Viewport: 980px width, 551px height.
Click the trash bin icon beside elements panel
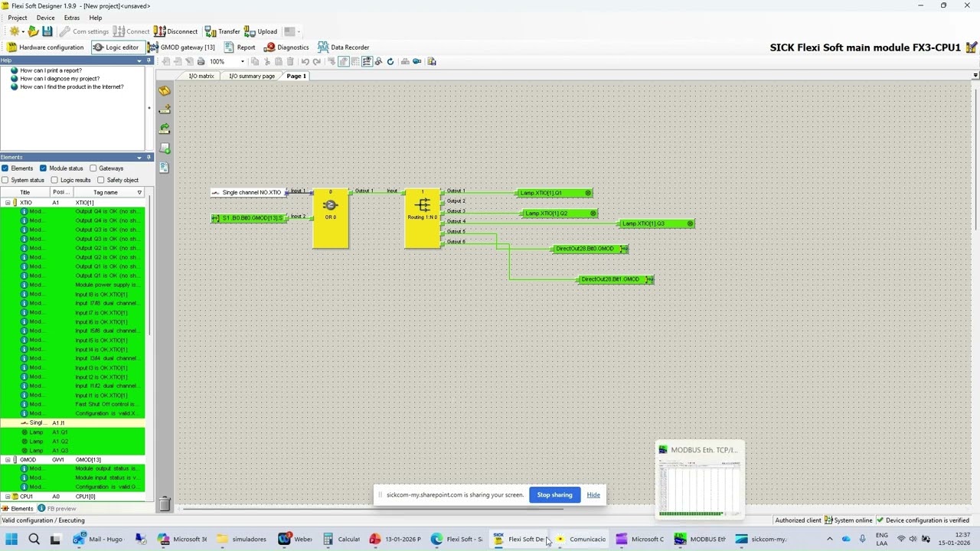[x=165, y=503]
